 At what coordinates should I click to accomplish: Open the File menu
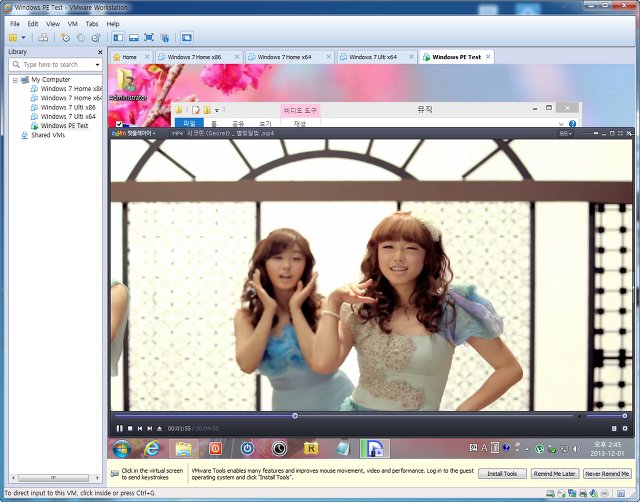pyautogui.click(x=15, y=24)
